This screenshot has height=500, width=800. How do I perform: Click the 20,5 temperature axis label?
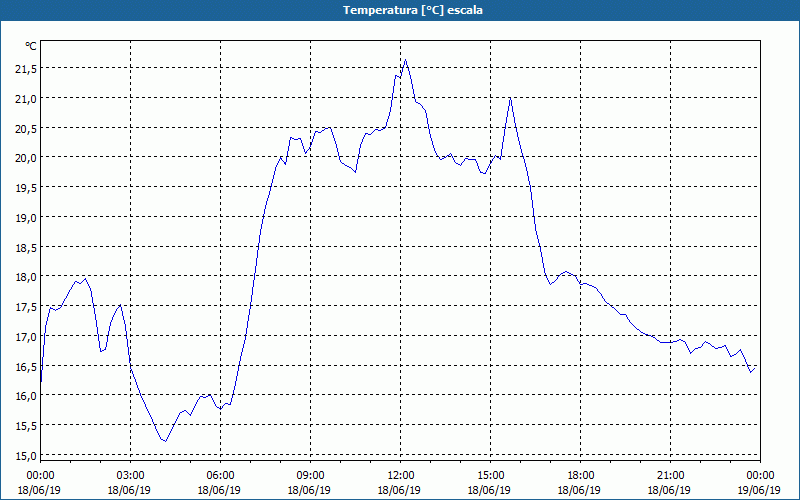pos(25,128)
